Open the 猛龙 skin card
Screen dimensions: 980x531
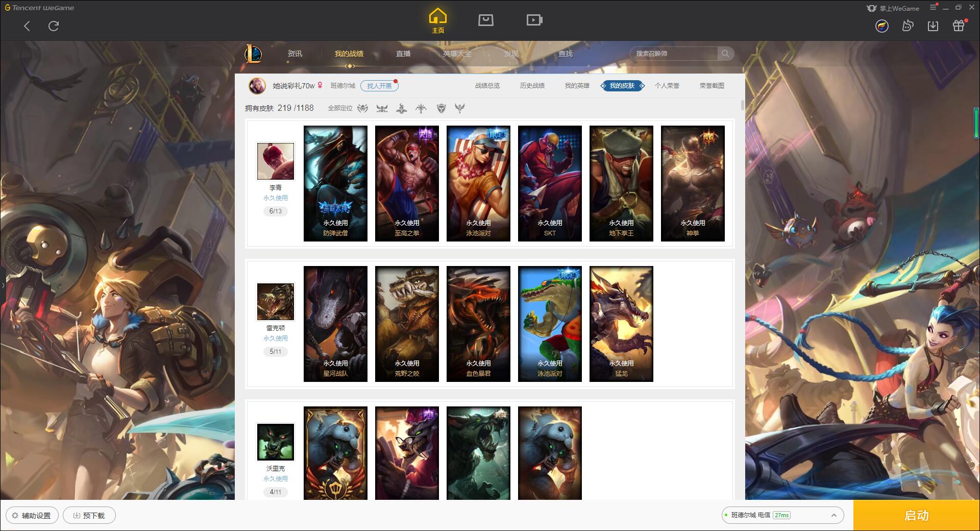pyautogui.click(x=621, y=324)
